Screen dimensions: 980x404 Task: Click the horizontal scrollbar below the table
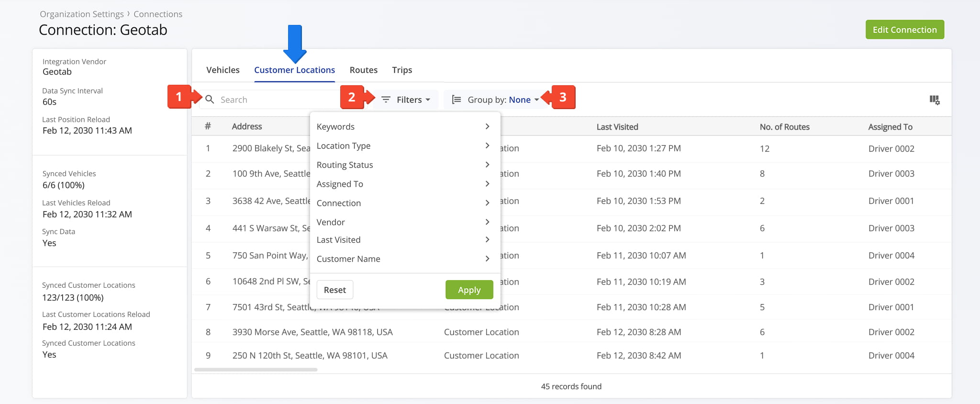click(x=256, y=370)
